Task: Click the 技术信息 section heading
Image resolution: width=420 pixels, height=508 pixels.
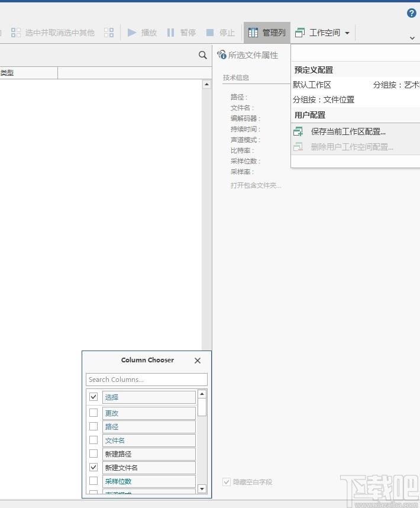Action: tap(236, 78)
